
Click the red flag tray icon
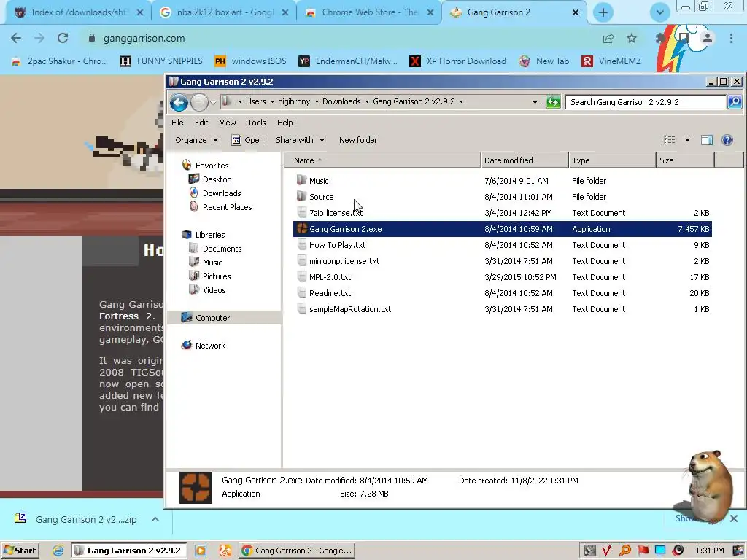tap(643, 551)
